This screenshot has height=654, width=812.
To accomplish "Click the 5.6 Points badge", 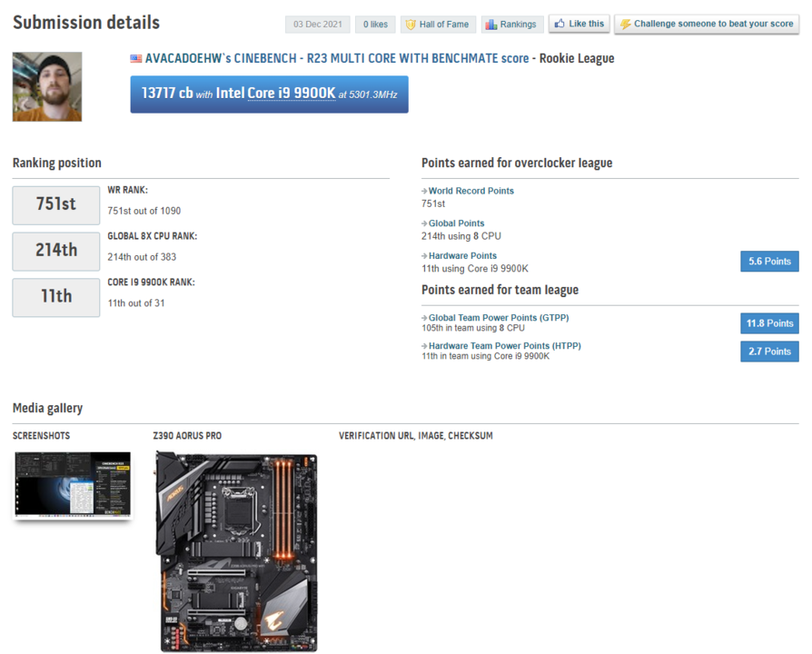I will [x=769, y=262].
